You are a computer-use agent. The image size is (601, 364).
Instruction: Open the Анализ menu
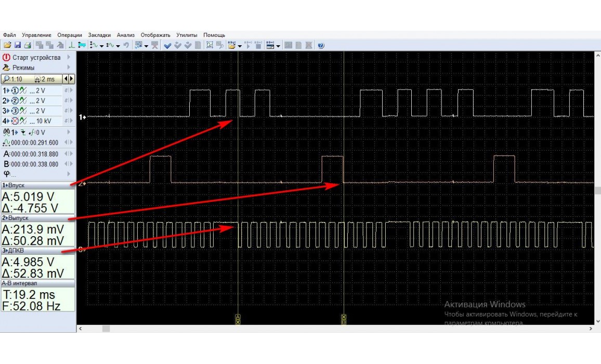[x=125, y=35]
